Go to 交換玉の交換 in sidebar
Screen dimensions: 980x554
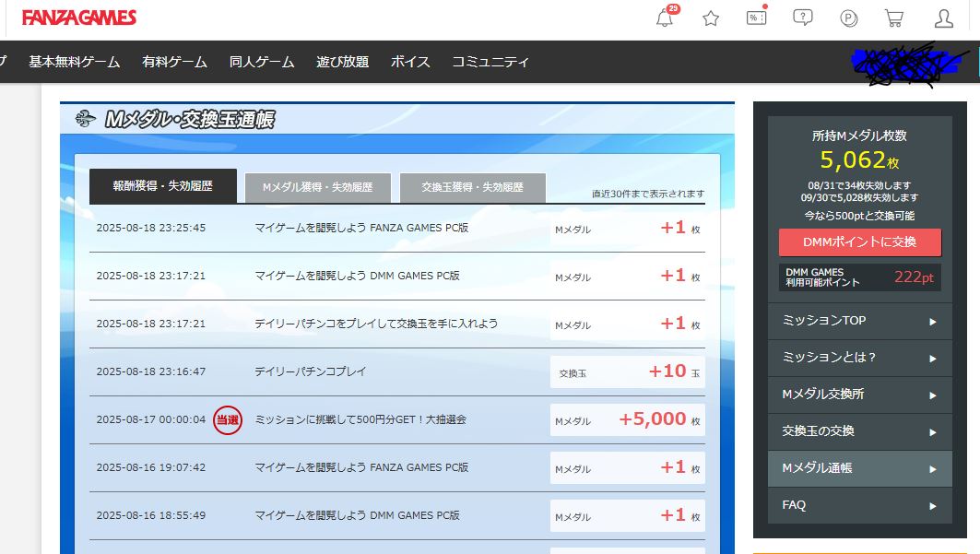coord(859,431)
